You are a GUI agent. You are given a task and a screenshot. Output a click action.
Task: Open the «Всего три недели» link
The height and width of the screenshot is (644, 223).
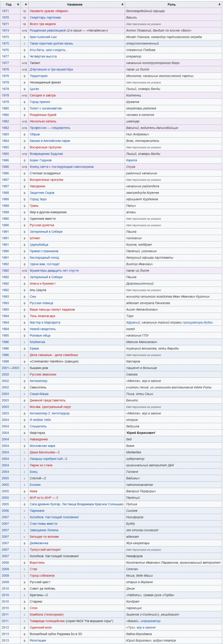(43, 24)
